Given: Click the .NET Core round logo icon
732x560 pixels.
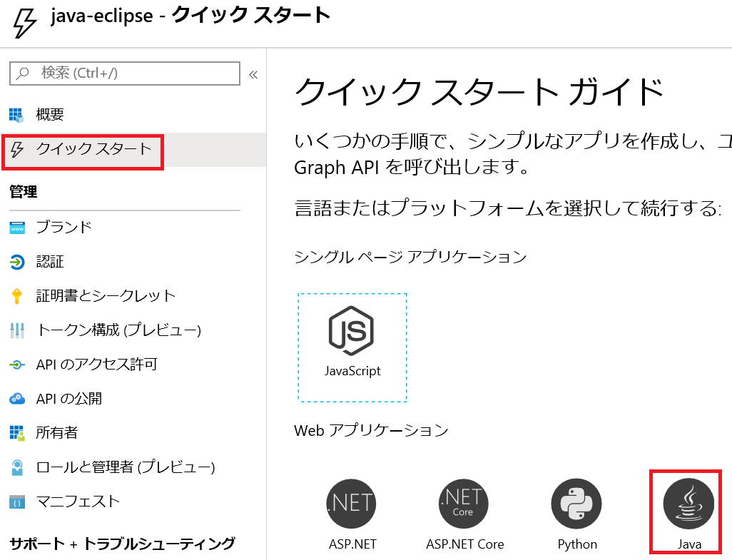Looking at the screenshot, I should coord(464,504).
